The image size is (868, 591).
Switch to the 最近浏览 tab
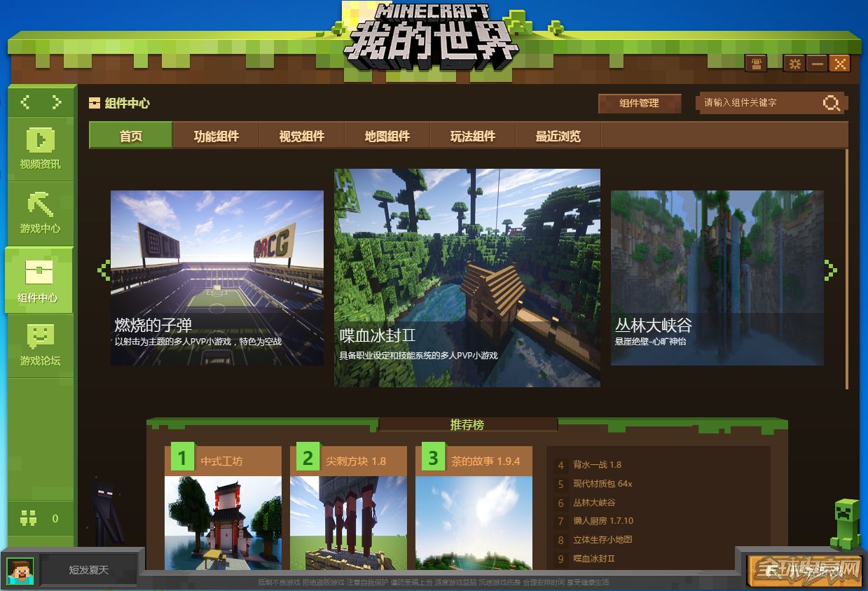coord(558,136)
